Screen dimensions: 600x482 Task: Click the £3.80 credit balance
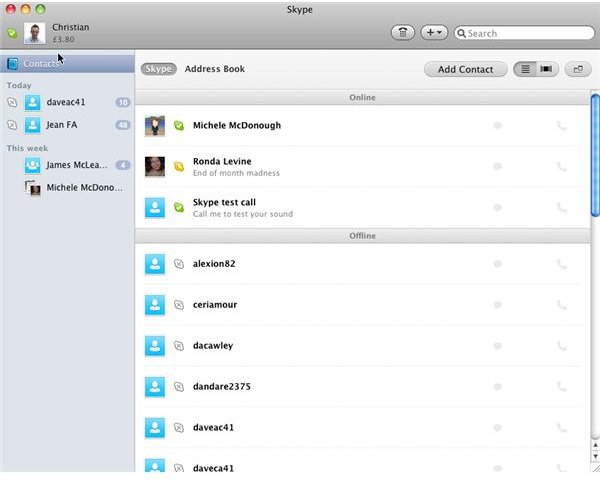(x=64, y=39)
